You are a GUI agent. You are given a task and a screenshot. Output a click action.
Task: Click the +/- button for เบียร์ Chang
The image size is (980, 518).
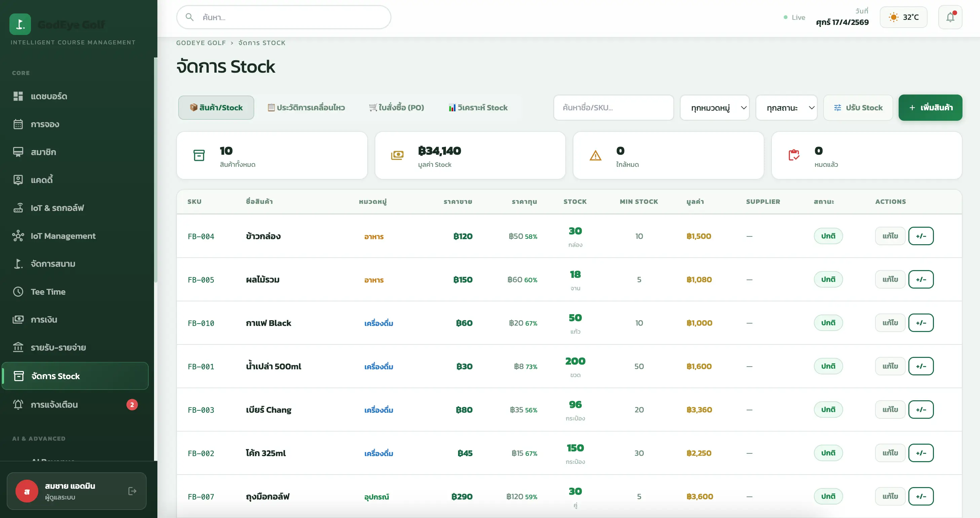point(921,410)
